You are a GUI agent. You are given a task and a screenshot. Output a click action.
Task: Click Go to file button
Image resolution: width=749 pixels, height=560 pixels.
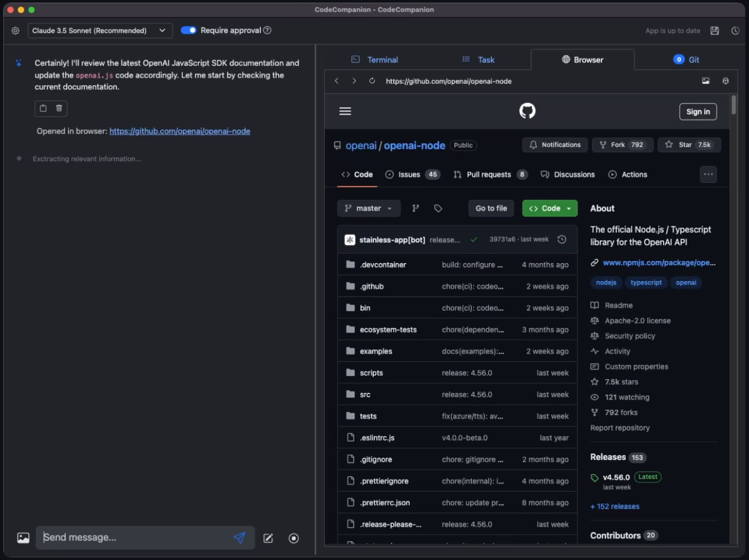[491, 208]
